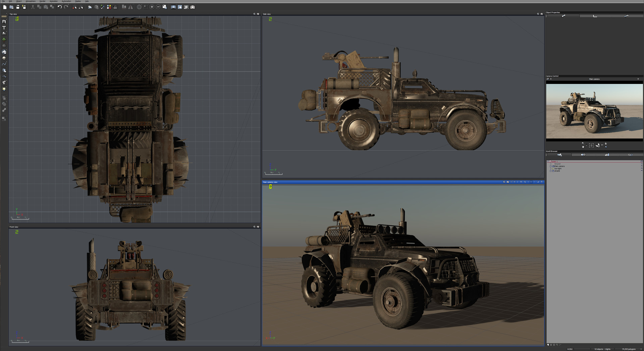644x351 pixels.
Task: Select the Sun light item in World Browser
Action: [x=558, y=168]
